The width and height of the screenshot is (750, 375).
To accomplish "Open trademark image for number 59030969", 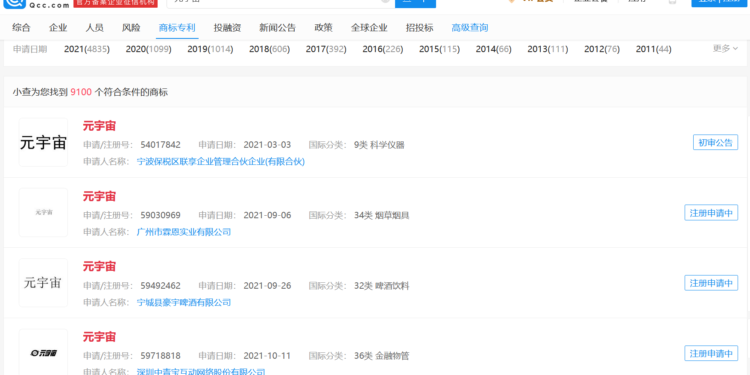I will 43,212.
